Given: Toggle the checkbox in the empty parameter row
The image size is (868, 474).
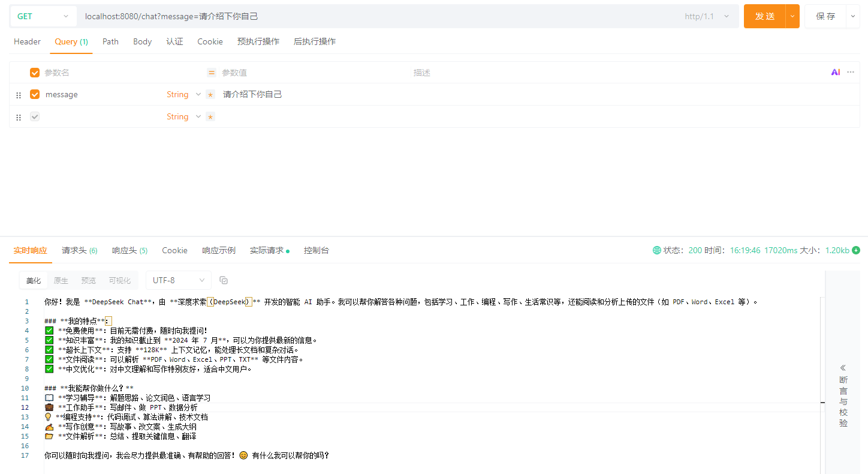Looking at the screenshot, I should 35,116.
